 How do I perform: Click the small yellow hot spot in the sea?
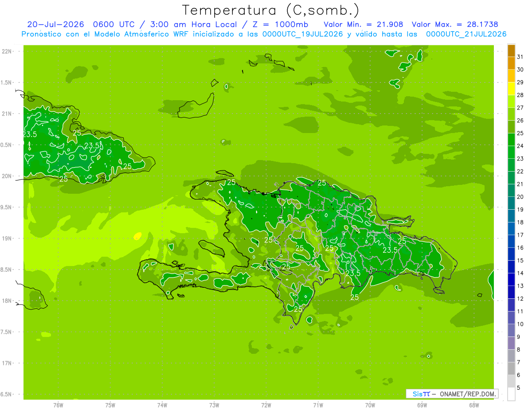(x=137, y=236)
